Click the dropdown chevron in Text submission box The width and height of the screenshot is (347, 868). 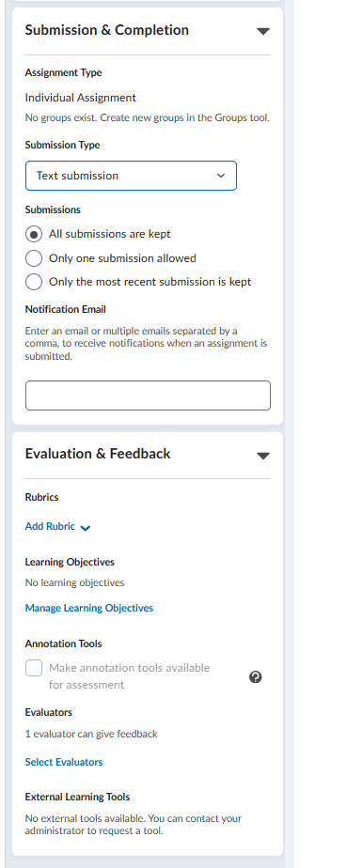tap(221, 176)
